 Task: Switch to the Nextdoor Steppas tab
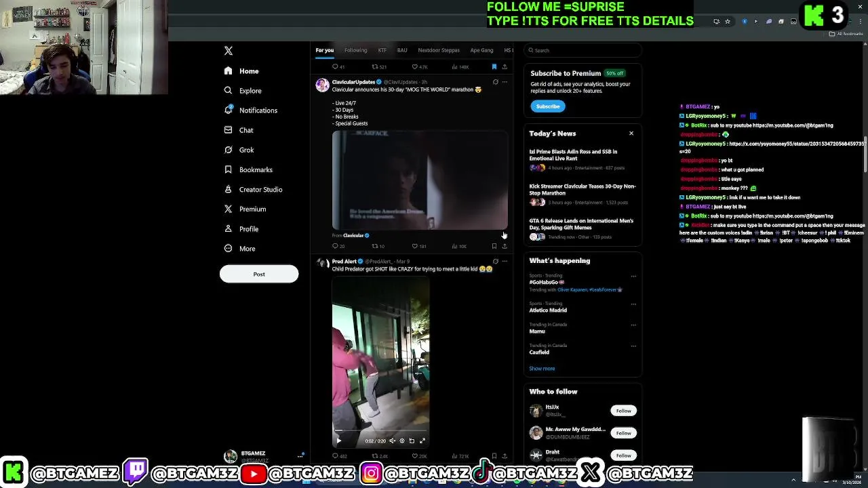coord(439,50)
